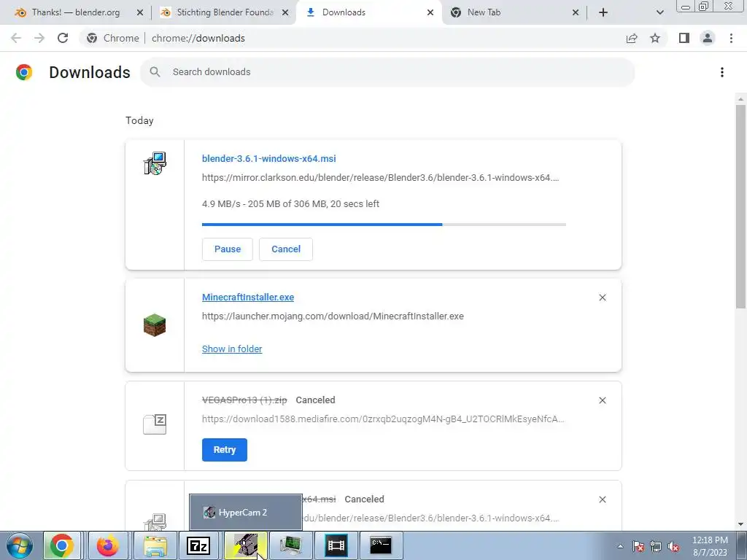This screenshot has width=747, height=560.
Task: Close the Thanks! — blender.org tab
Action: pyautogui.click(x=139, y=12)
